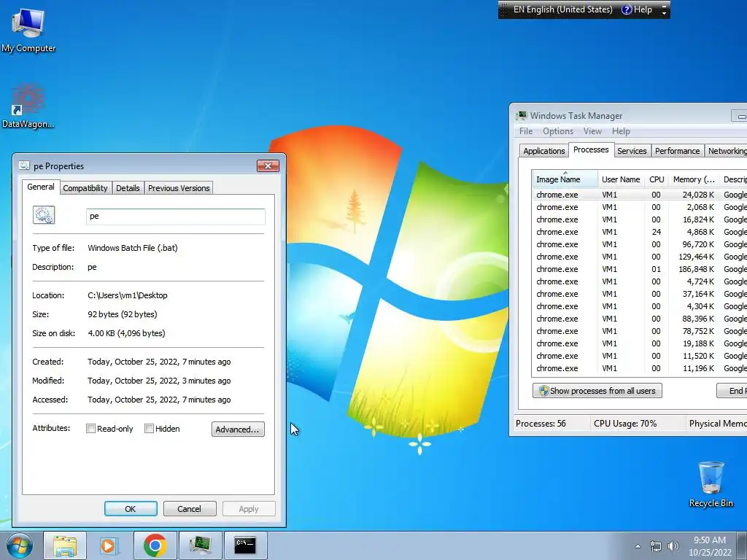This screenshot has width=747, height=560.
Task: Show hidden tray icons arrow
Action: coord(638,546)
